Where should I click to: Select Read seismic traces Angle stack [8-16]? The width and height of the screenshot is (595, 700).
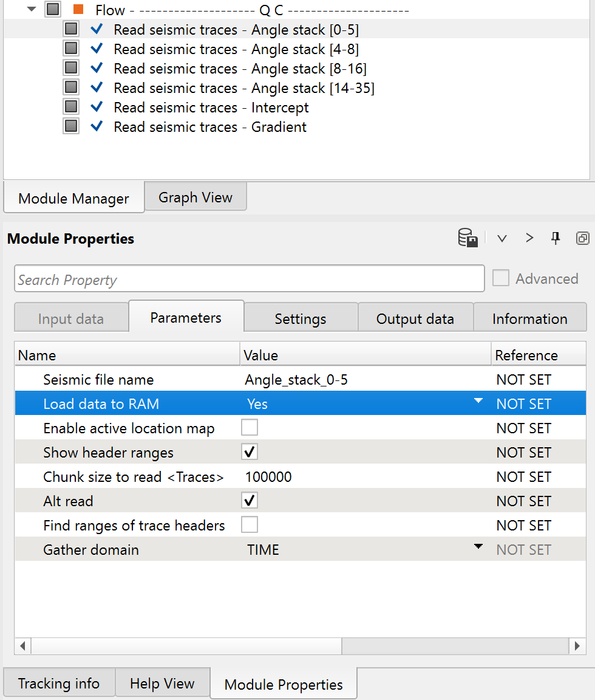pyautogui.click(x=240, y=69)
